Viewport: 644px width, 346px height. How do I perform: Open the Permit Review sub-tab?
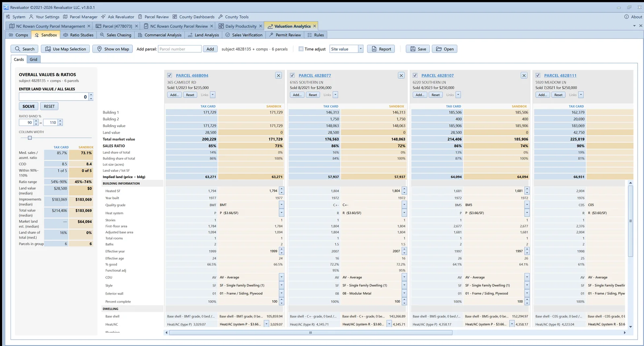point(285,35)
